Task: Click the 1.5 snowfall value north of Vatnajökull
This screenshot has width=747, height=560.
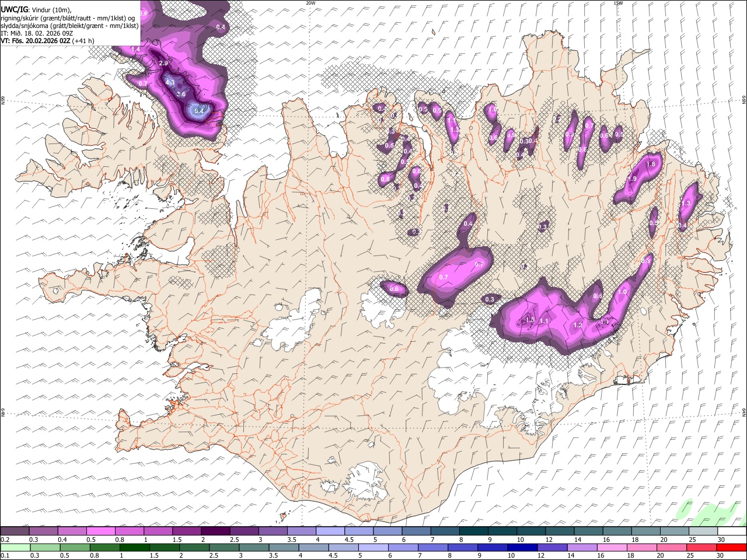Action: tap(530, 320)
